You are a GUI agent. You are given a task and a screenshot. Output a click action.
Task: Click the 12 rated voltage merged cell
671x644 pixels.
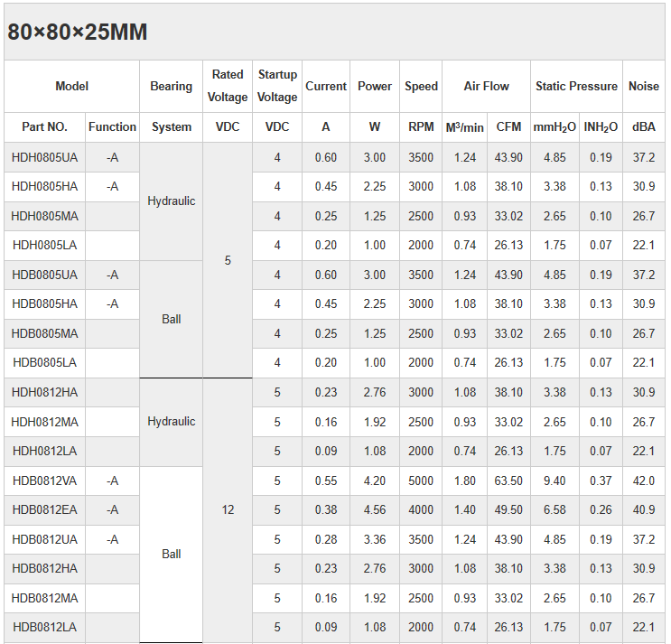(228, 509)
